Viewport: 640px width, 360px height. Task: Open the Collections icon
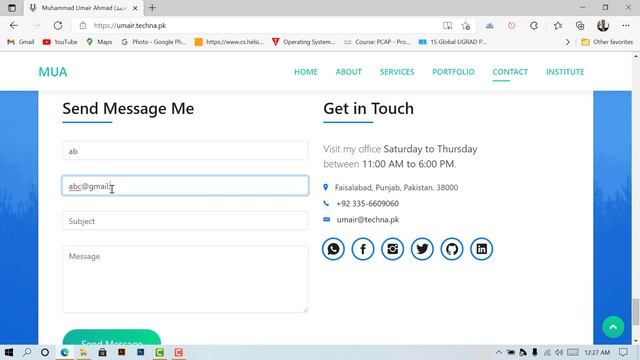pyautogui.click(x=580, y=26)
